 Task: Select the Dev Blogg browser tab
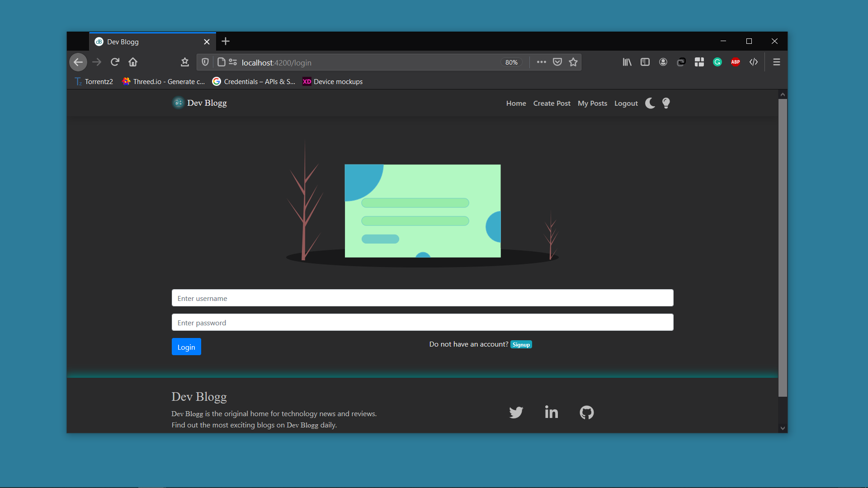click(x=153, y=42)
